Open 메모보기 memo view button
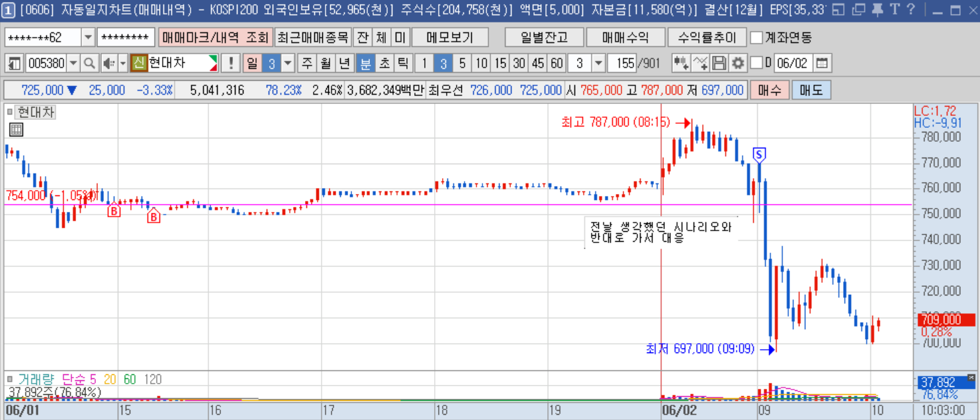Image resolution: width=980 pixels, height=420 pixels. 450,37
